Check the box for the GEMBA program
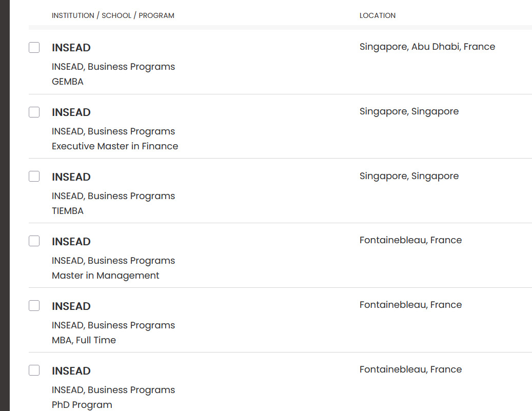Image resolution: width=532 pixels, height=411 pixels. [x=34, y=48]
